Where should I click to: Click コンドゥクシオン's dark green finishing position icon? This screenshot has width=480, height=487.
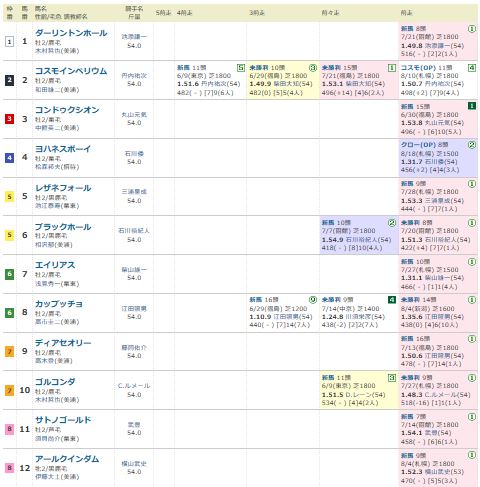click(472, 106)
